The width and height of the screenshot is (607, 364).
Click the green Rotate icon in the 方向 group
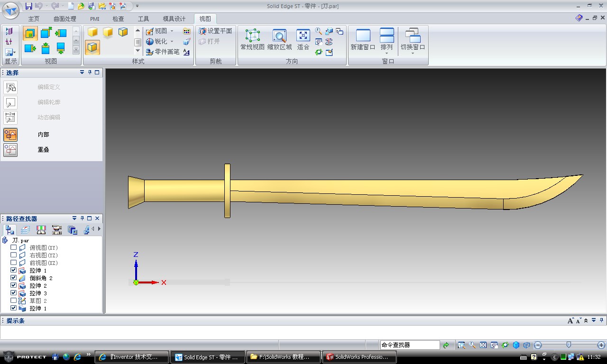click(319, 52)
